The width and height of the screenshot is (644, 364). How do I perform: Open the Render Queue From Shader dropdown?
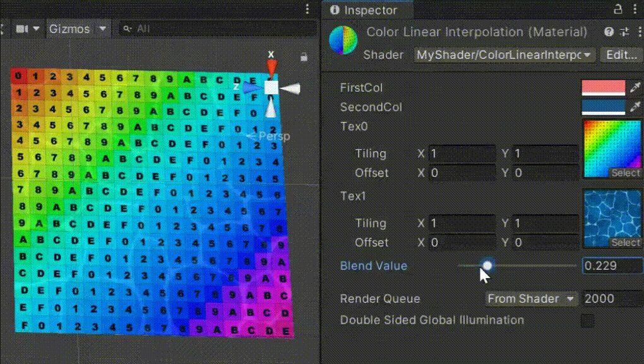pos(530,298)
